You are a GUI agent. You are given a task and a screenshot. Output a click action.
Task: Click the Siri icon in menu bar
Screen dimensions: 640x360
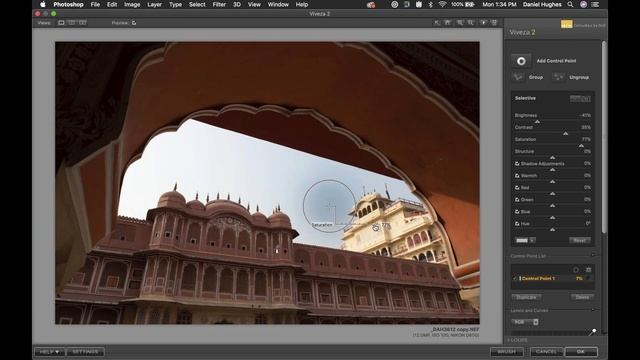click(584, 4)
